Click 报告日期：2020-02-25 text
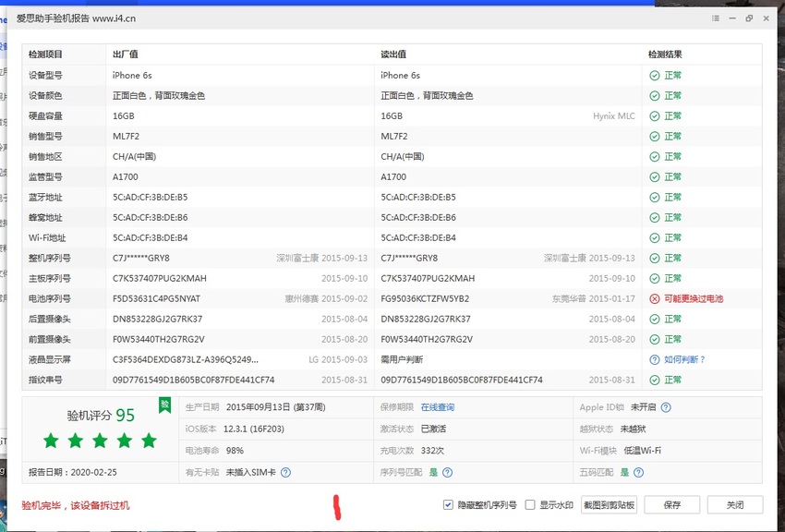The height and width of the screenshot is (532, 785). click(73, 473)
